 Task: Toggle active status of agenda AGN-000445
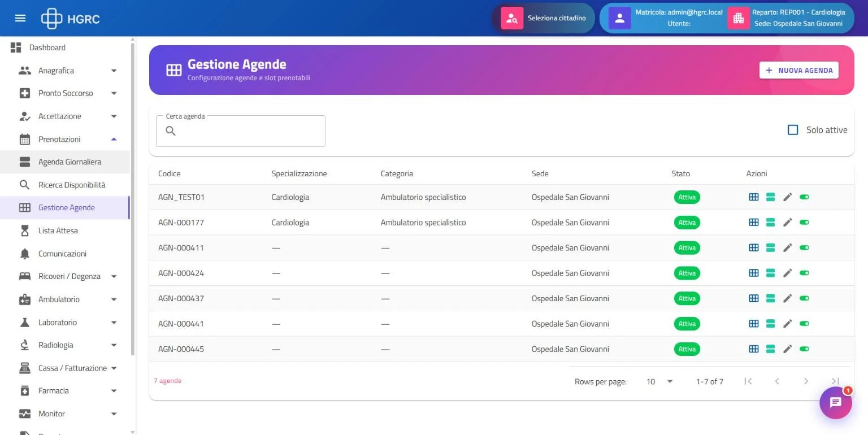coord(805,349)
